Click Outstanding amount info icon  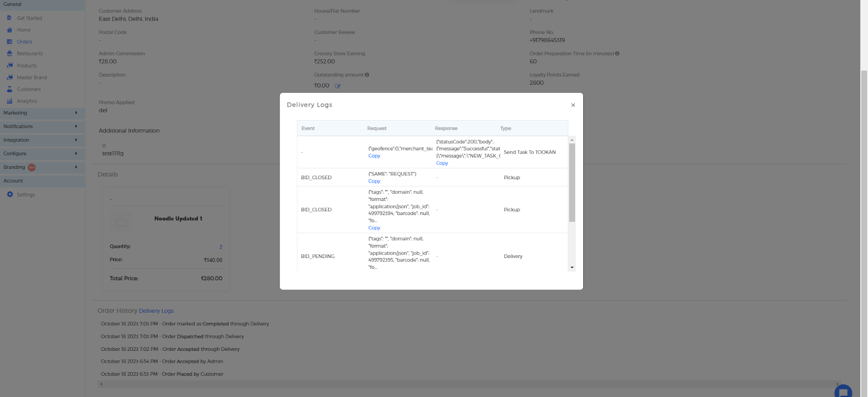tap(367, 75)
